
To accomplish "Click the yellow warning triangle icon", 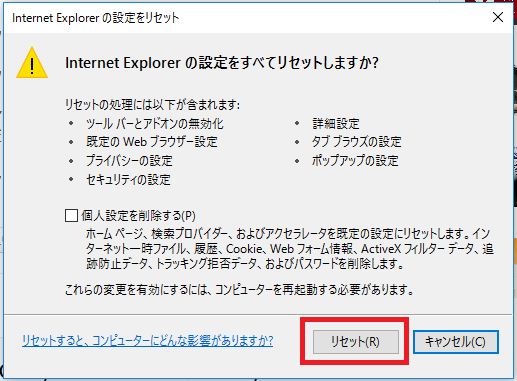I will click(32, 63).
